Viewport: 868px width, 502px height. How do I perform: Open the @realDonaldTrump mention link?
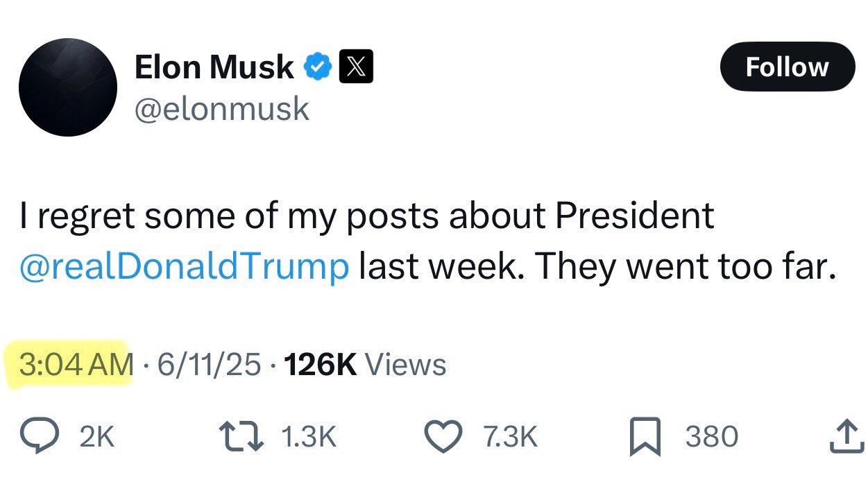tap(184, 266)
